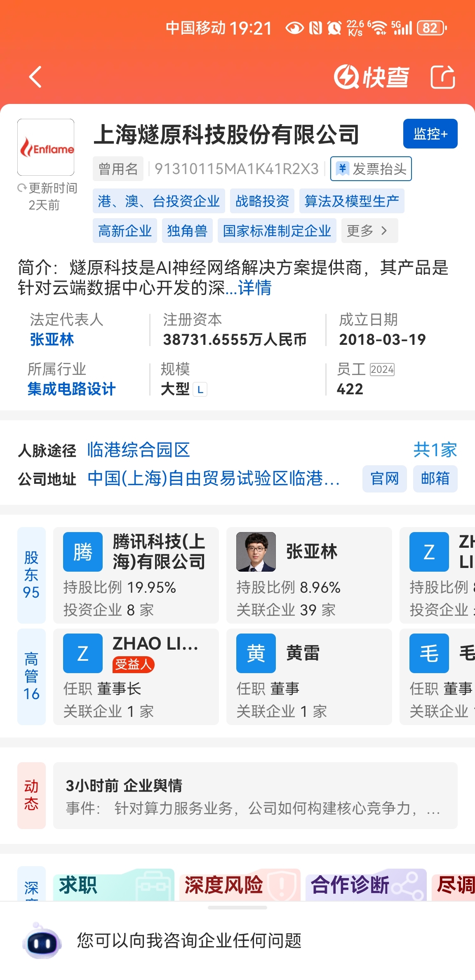Open ZHAO LI... 董事长 card
Image resolution: width=475 pixels, height=980 pixels.
[x=136, y=676]
